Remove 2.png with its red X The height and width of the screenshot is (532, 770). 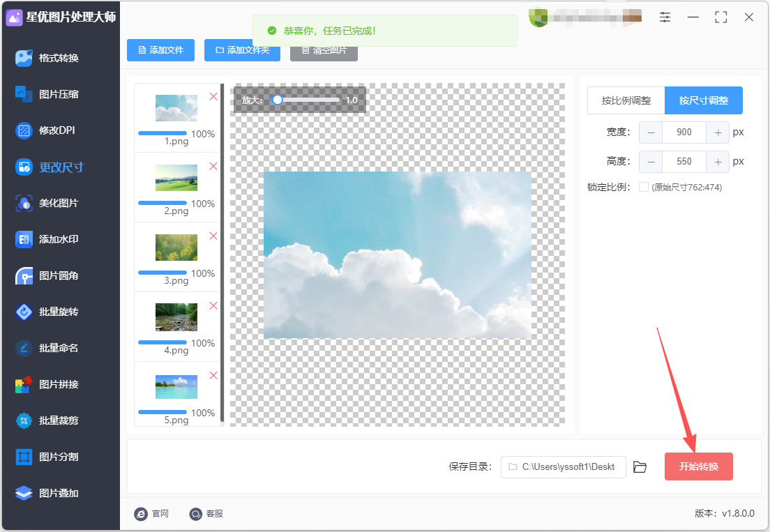tap(213, 167)
